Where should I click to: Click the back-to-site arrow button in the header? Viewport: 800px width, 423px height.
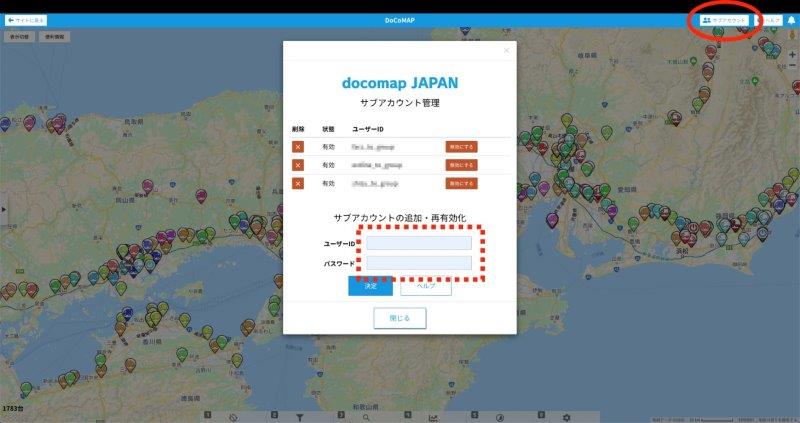click(x=26, y=20)
